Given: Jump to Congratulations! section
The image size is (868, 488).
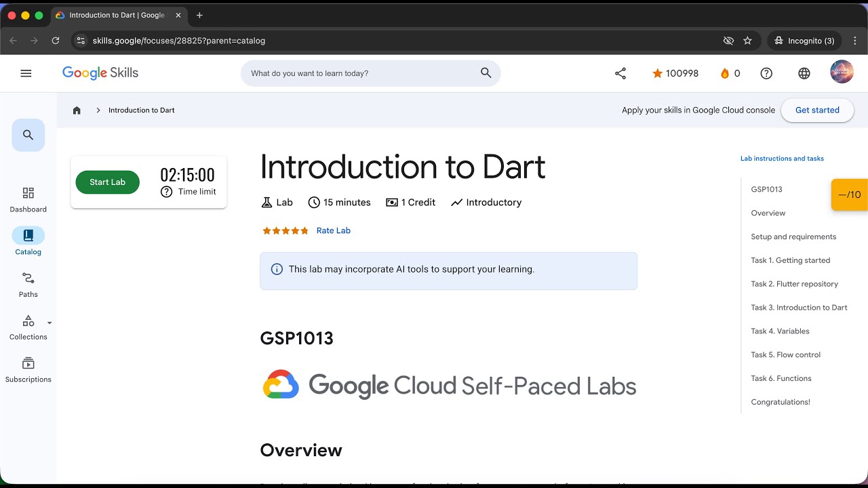Looking at the screenshot, I should pos(781,403).
